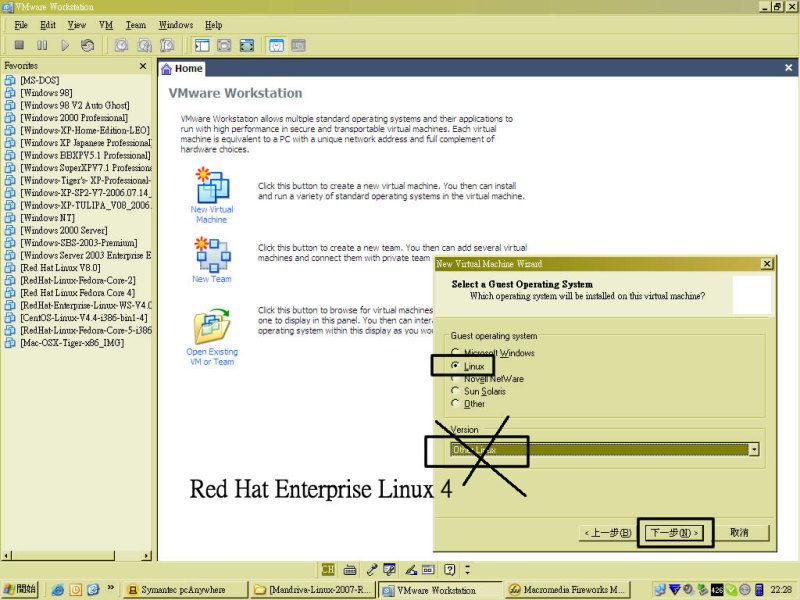Click the Favorites horizontal scrollbar right arrow
This screenshot has width=800, height=600.
[x=147, y=555]
